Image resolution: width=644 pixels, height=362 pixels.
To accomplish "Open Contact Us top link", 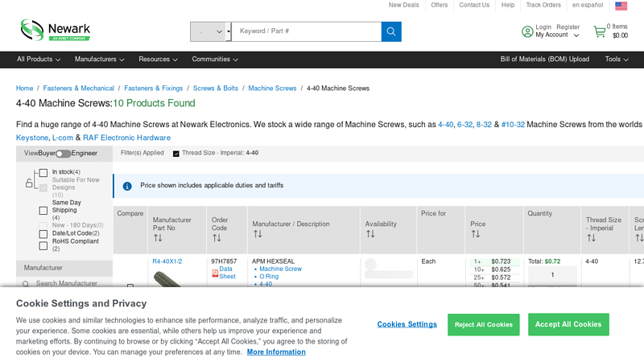I will 474,5.
